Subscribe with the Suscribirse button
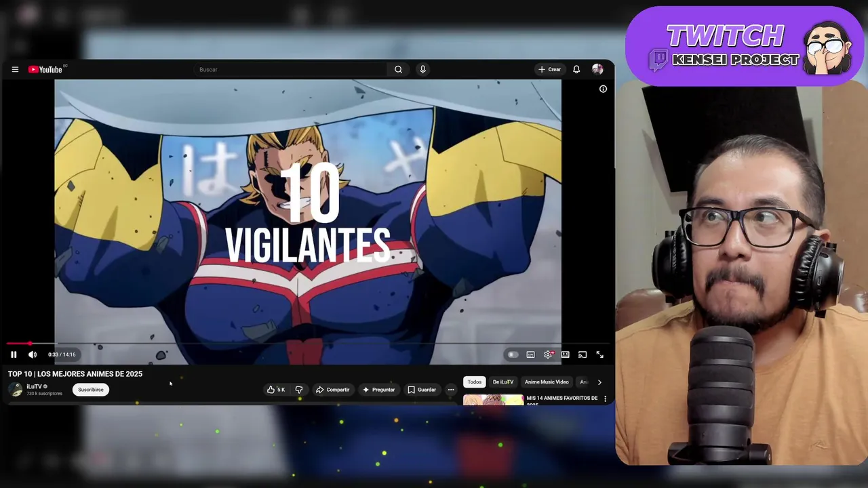The height and width of the screenshot is (488, 868). 91,390
